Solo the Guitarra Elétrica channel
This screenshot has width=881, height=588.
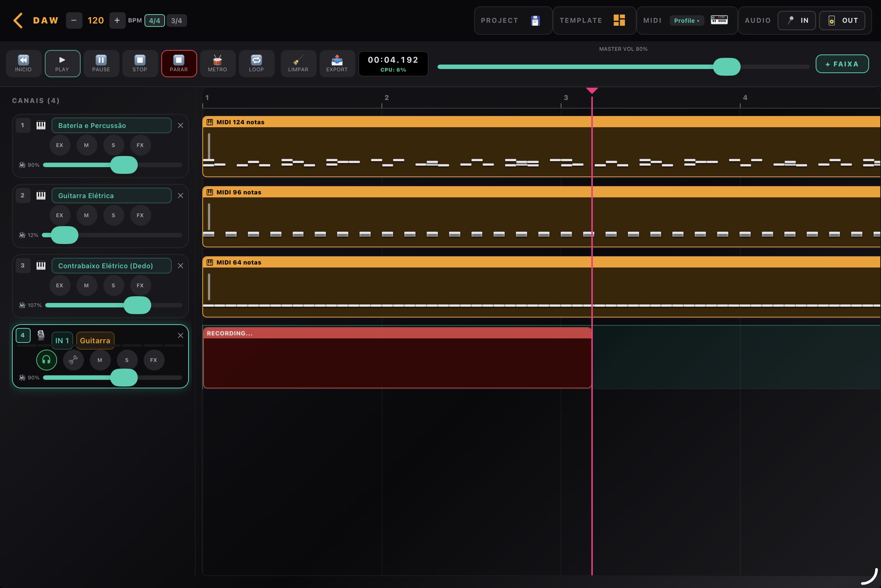[x=113, y=215]
